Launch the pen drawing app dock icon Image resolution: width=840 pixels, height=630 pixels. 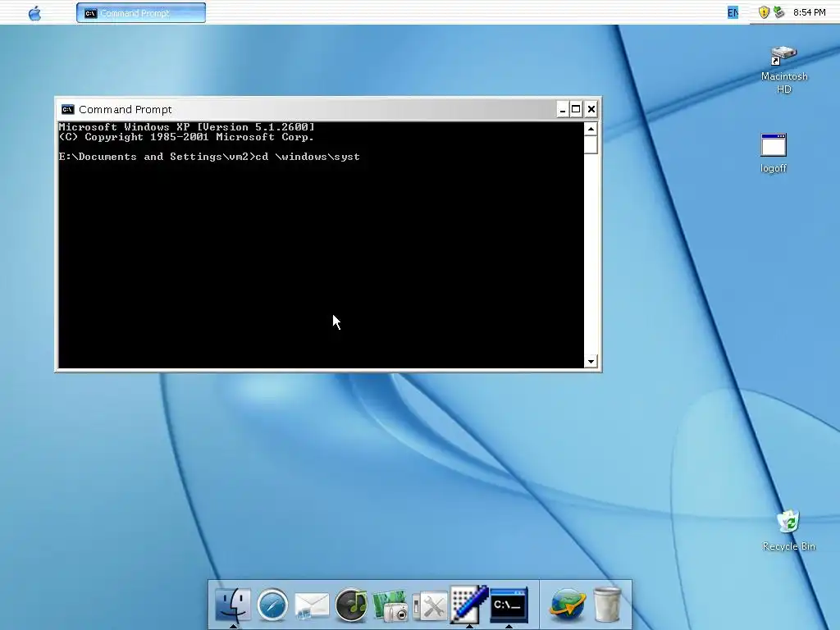coord(469,605)
